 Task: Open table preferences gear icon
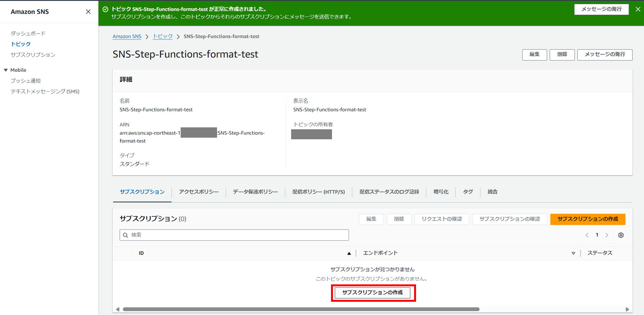tap(621, 235)
